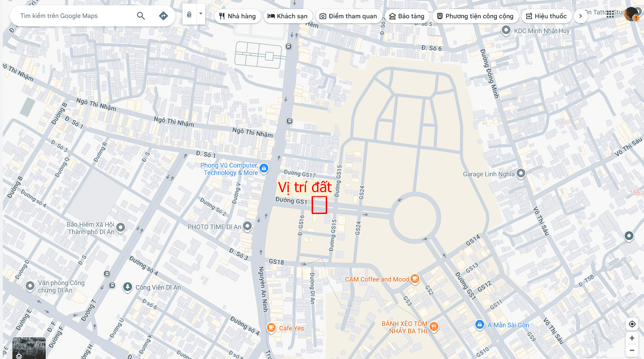
Task: Open the Google apps grid icon
Action: (610, 14)
